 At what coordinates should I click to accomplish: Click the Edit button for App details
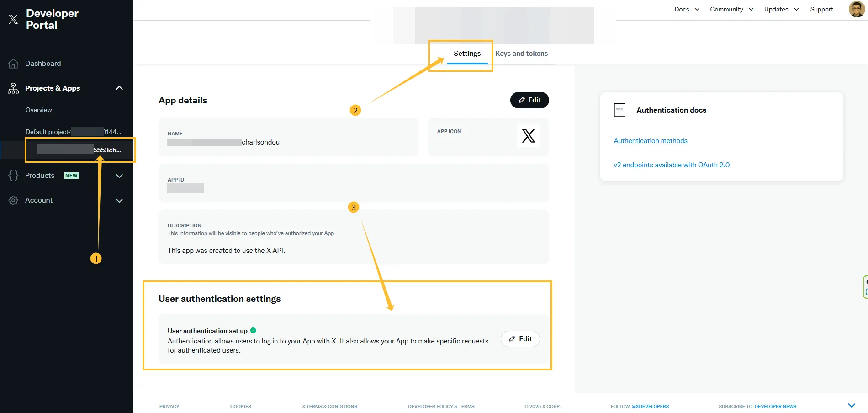click(x=529, y=100)
